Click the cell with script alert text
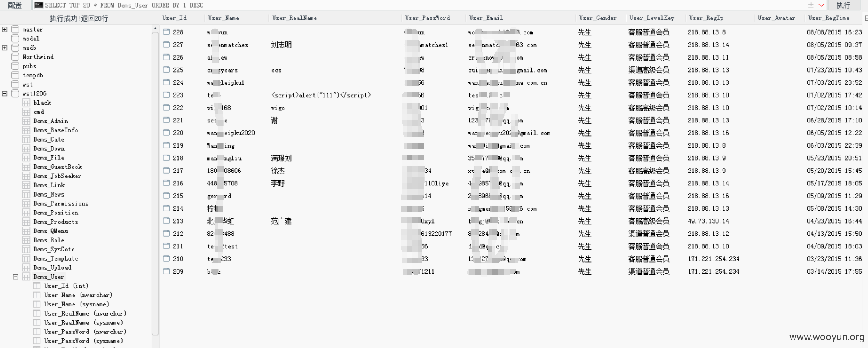Screen dimensions: 868x348 [x=321, y=95]
